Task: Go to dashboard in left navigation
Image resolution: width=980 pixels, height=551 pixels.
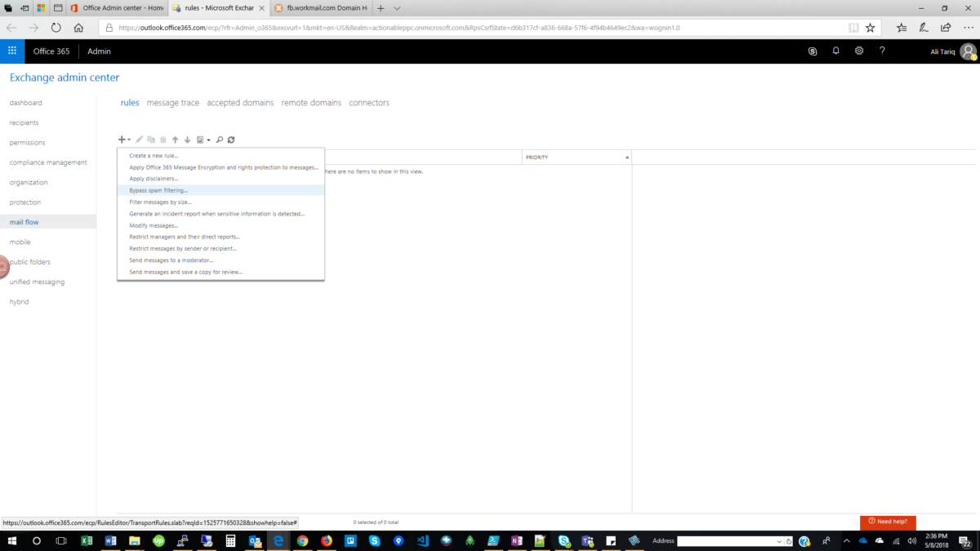Action: pos(26,103)
